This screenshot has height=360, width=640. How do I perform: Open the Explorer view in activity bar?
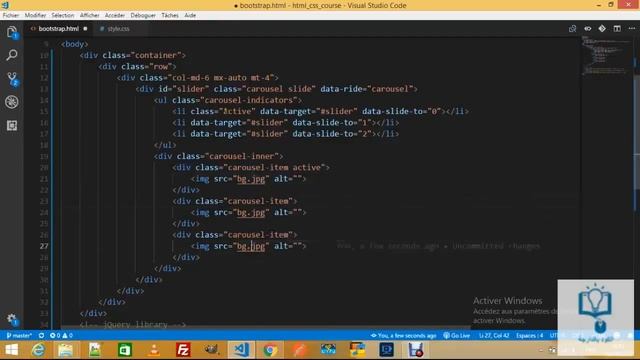pos(12,32)
